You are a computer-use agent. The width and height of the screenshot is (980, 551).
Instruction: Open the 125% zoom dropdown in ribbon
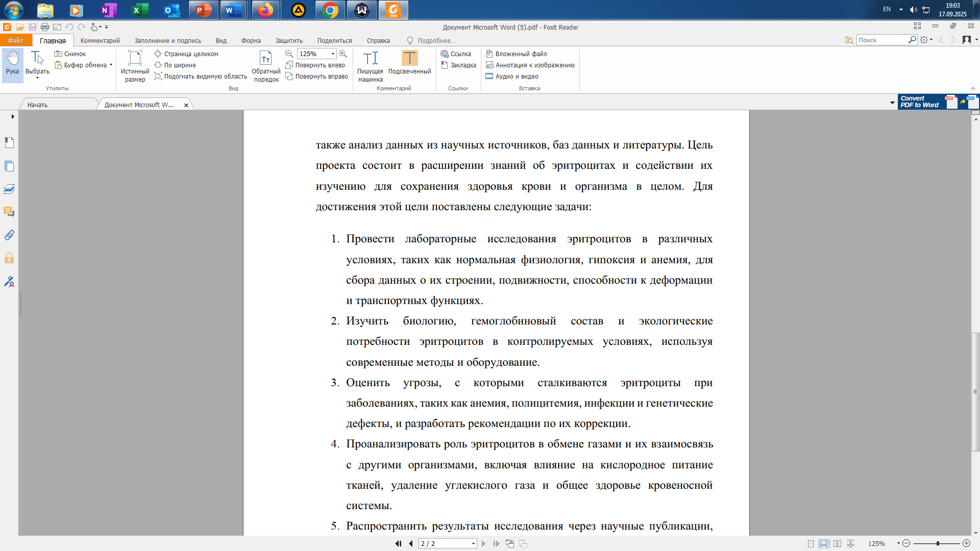point(333,54)
